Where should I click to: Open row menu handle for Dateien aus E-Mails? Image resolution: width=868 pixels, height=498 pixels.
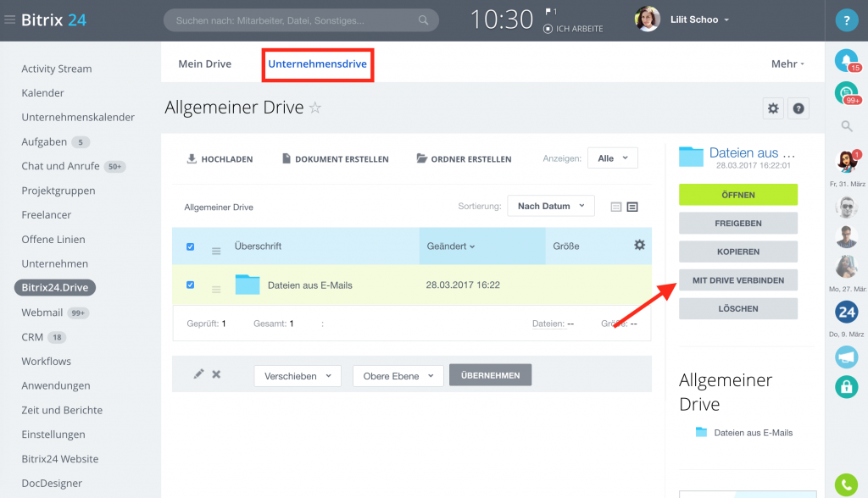click(216, 290)
